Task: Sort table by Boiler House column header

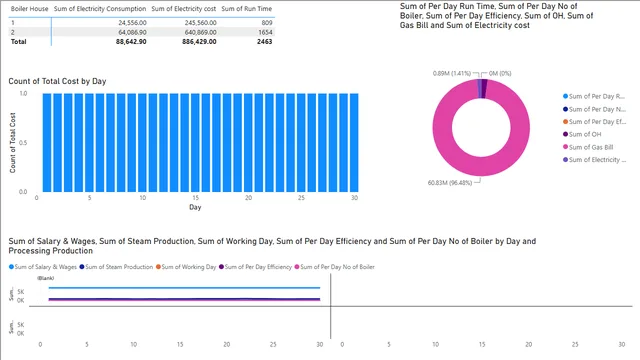Action: pyautogui.click(x=29, y=9)
